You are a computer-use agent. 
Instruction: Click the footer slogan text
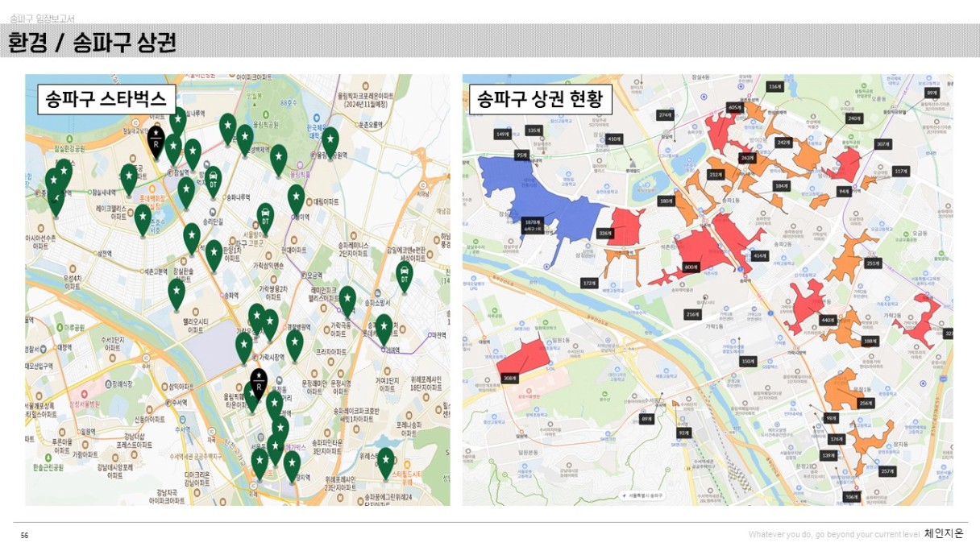pos(833,534)
